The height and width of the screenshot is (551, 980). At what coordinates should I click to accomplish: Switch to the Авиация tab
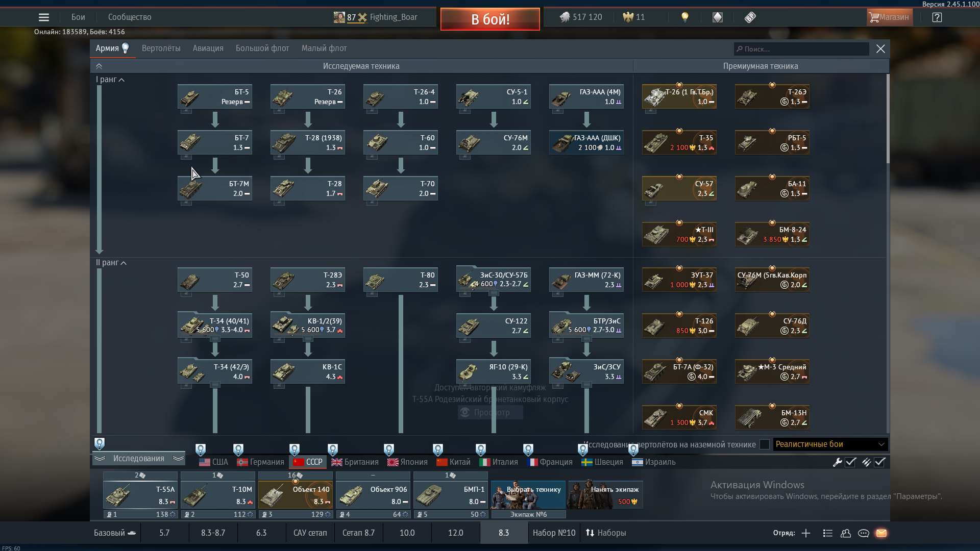[x=208, y=48]
